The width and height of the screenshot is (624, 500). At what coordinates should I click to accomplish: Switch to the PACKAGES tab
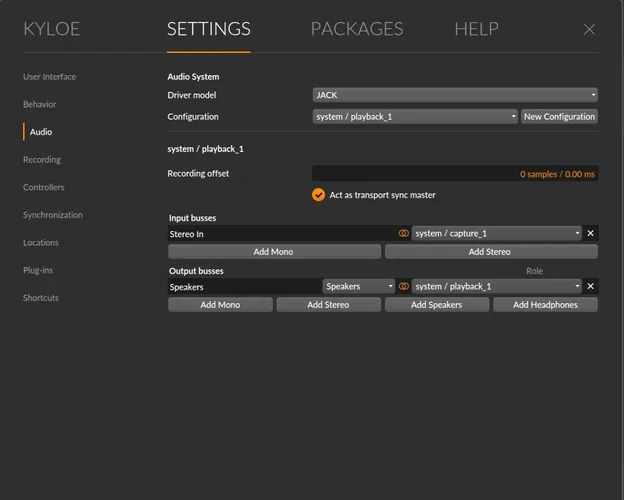point(356,30)
